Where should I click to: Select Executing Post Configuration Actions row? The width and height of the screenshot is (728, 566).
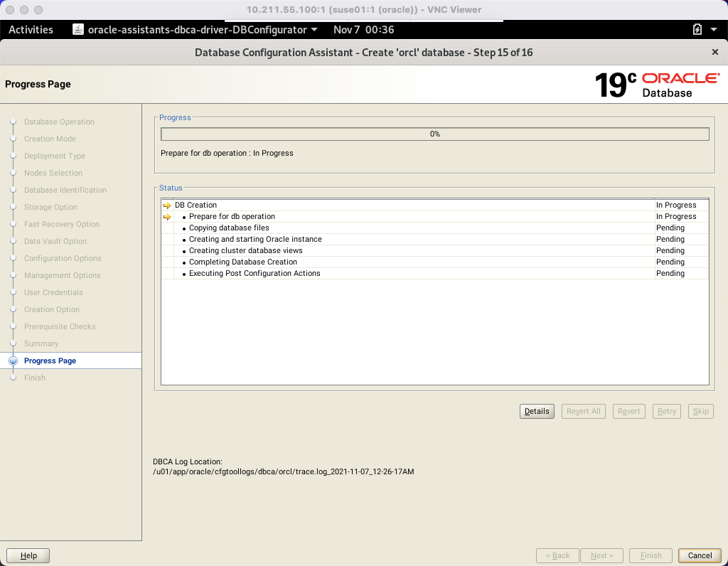434,274
